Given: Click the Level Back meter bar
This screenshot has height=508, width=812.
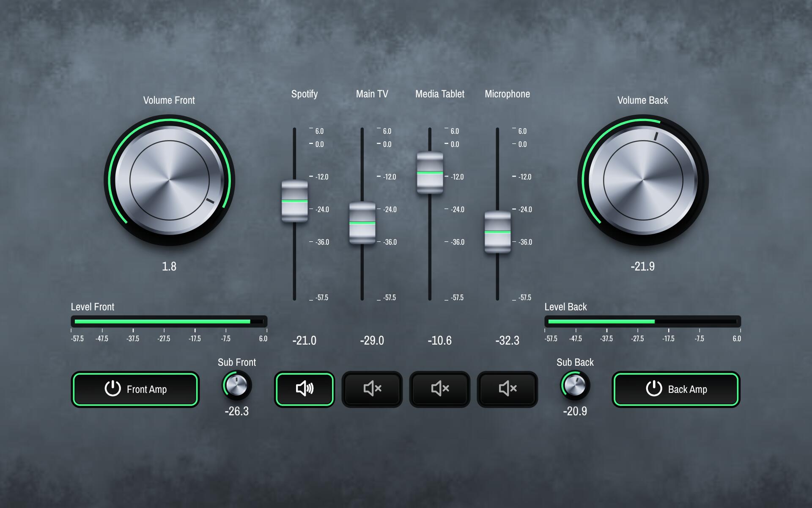Looking at the screenshot, I should pyautogui.click(x=642, y=321).
